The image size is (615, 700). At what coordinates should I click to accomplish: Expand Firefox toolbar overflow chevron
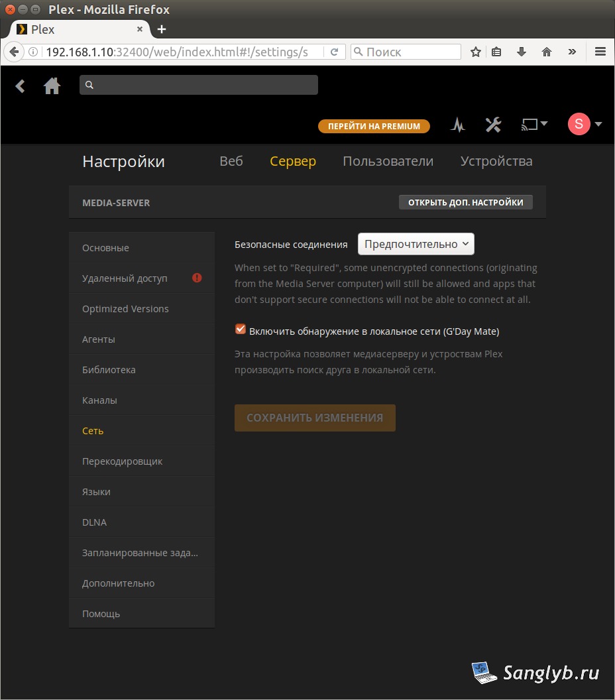pos(572,52)
